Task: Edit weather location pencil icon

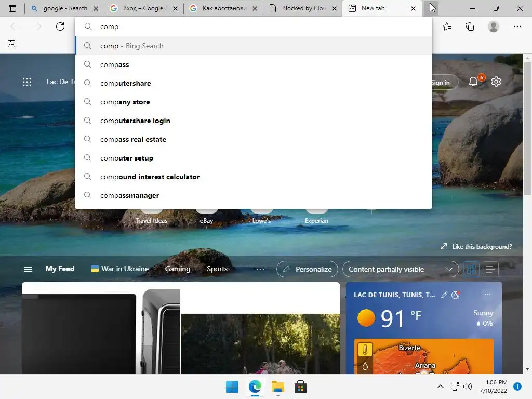Action: [x=444, y=295]
